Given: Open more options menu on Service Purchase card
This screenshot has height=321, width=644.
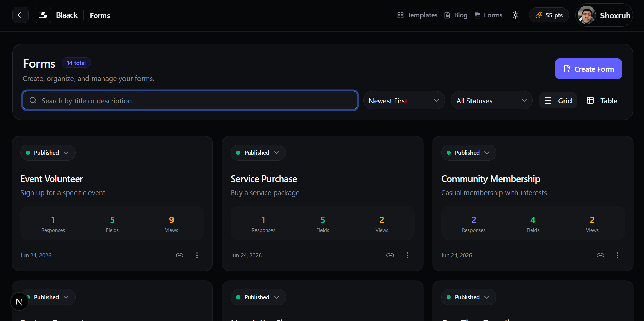Looking at the screenshot, I should pyautogui.click(x=408, y=255).
